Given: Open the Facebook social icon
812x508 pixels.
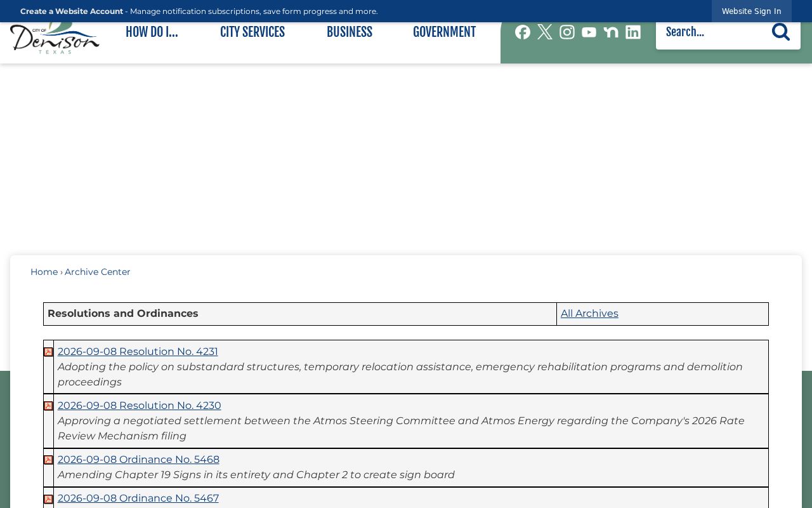Looking at the screenshot, I should 523,32.
